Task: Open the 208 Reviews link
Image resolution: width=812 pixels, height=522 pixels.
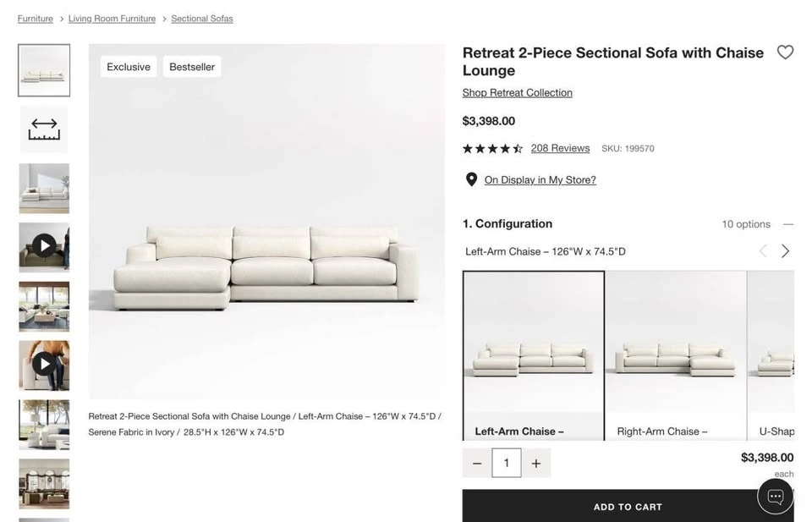Action: pyautogui.click(x=560, y=148)
